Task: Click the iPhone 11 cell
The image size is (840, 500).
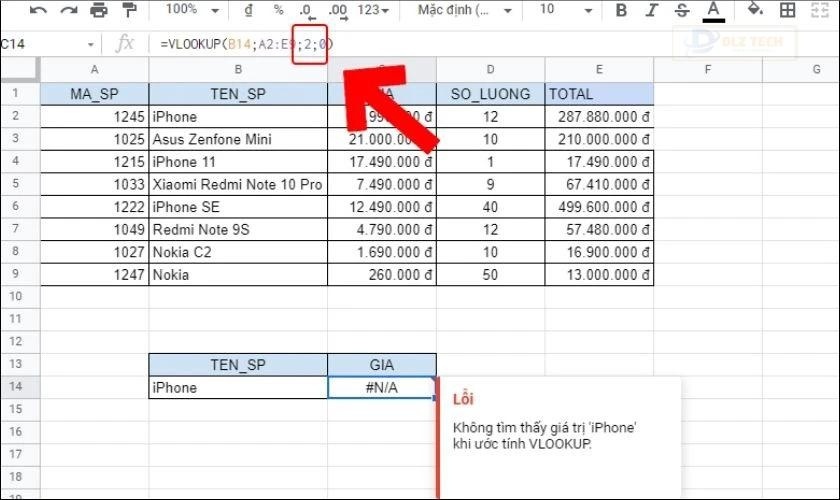Action: click(238, 161)
